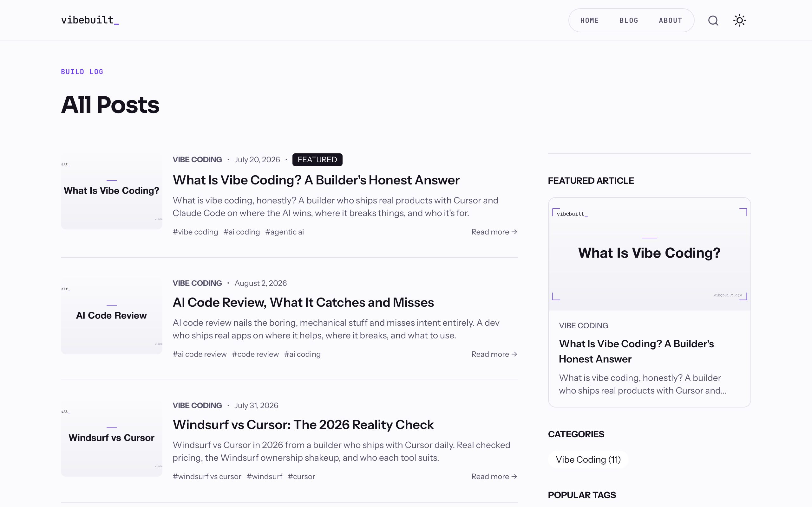
Task: Open the Windsurf vs Cursor article title
Action: (303, 425)
